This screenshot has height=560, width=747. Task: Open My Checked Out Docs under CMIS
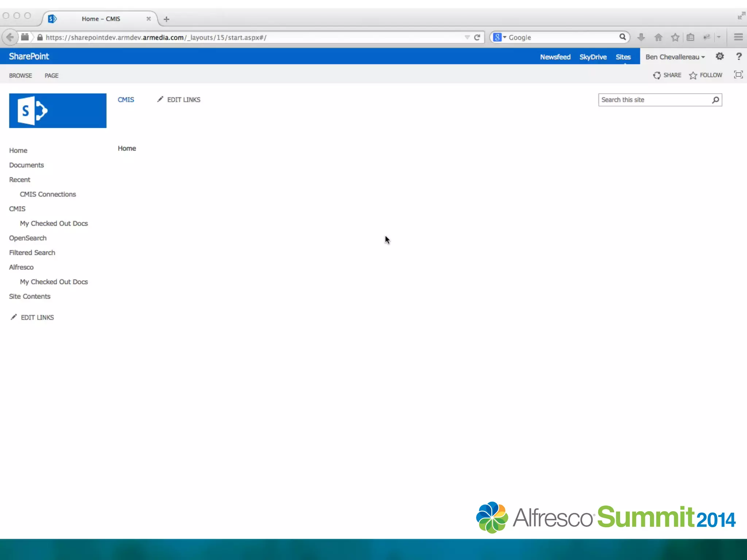pos(54,223)
